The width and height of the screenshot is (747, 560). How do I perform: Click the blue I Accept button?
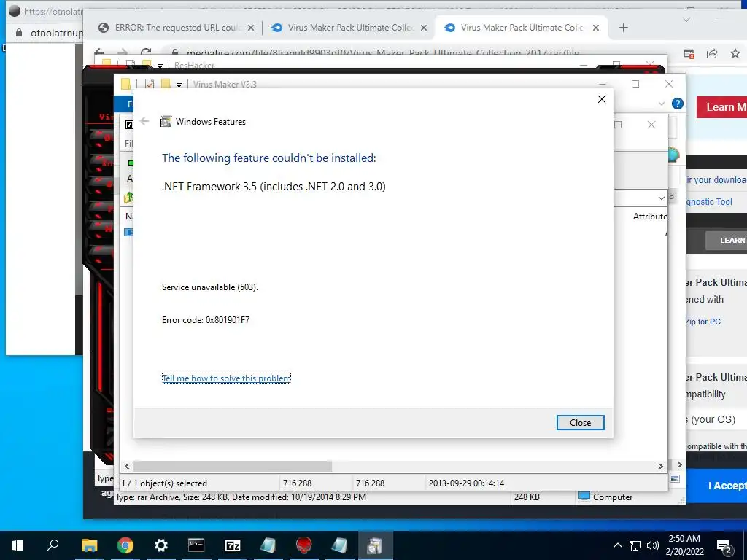716,486
